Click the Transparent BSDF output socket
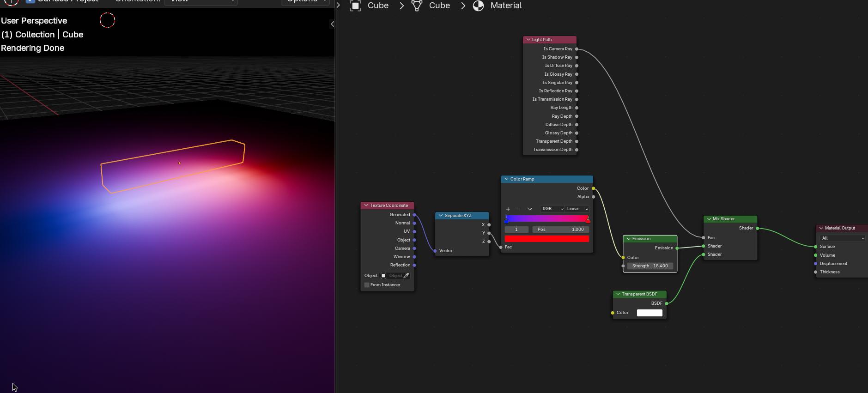The image size is (868, 393). point(667,303)
